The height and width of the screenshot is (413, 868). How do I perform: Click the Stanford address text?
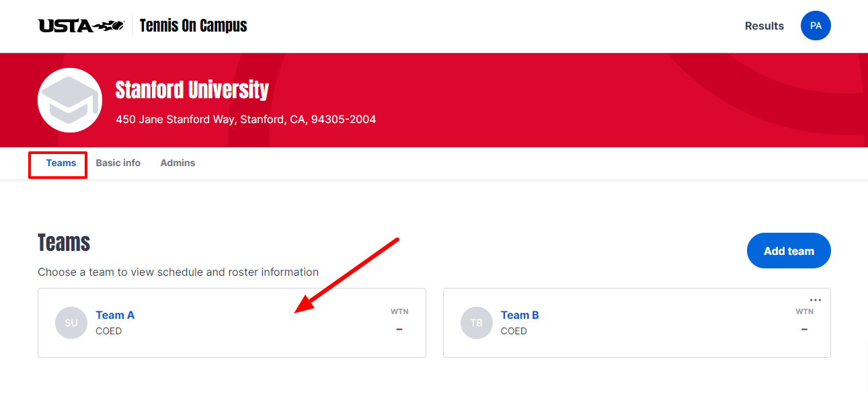click(246, 119)
